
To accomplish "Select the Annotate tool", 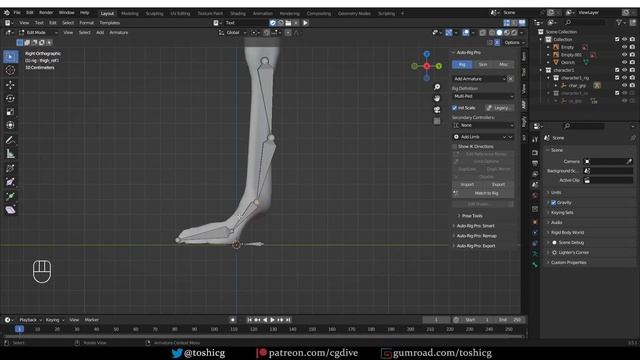I will (x=10, y=140).
